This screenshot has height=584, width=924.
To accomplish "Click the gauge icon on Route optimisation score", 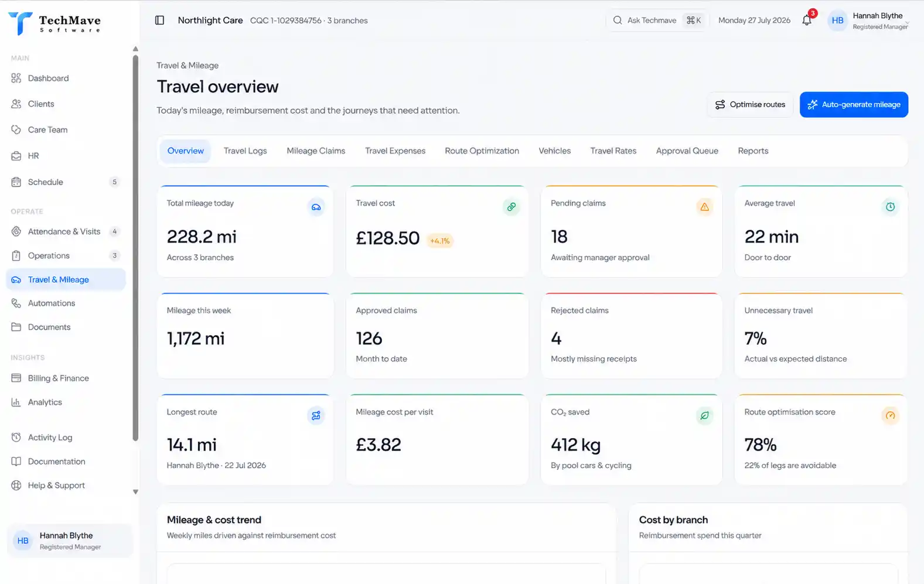I will pyautogui.click(x=890, y=415).
